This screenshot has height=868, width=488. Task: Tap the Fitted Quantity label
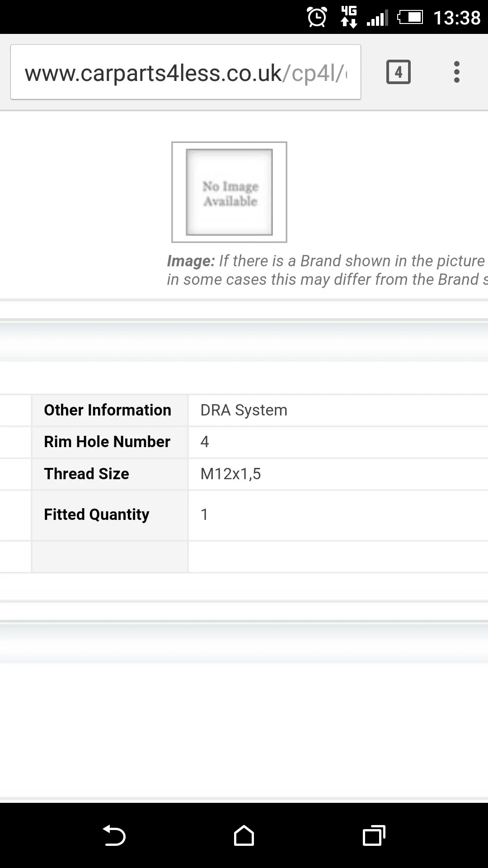96,514
